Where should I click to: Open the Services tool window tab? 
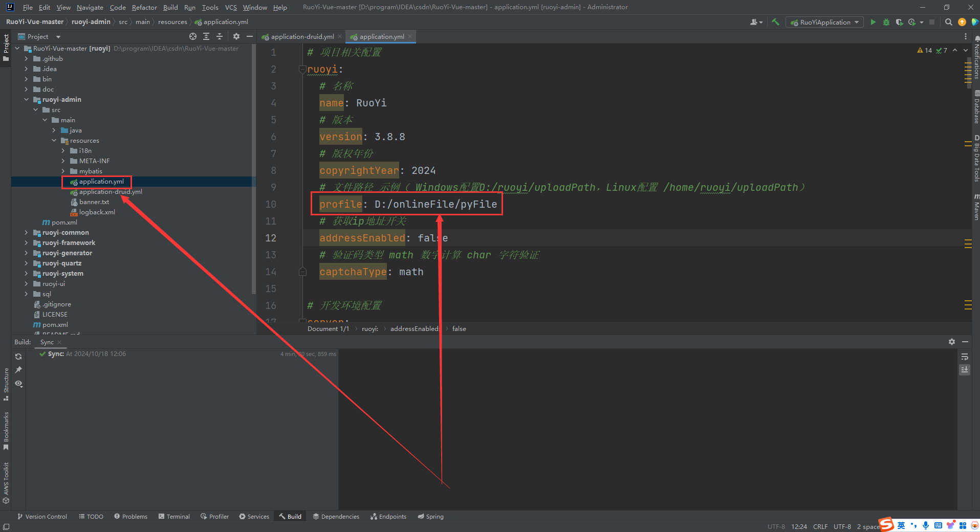click(254, 517)
